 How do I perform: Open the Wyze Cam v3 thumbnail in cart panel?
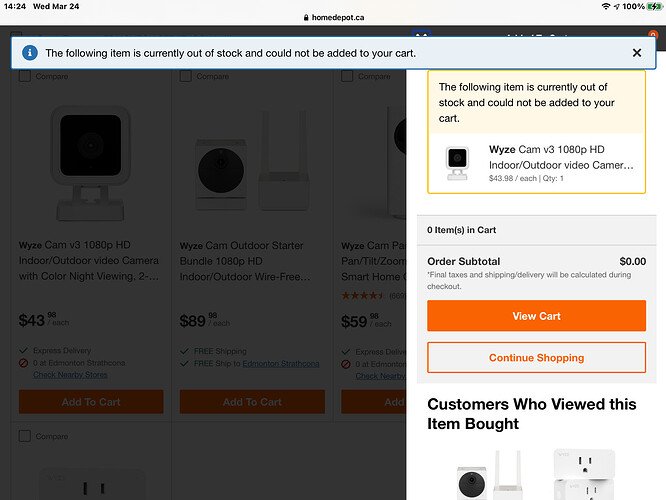point(457,163)
